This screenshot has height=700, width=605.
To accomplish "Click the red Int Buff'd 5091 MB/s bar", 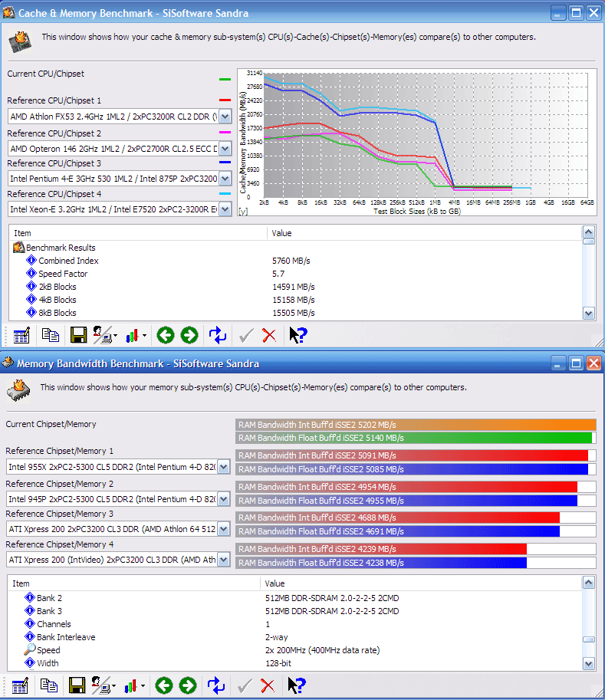I will [x=412, y=455].
